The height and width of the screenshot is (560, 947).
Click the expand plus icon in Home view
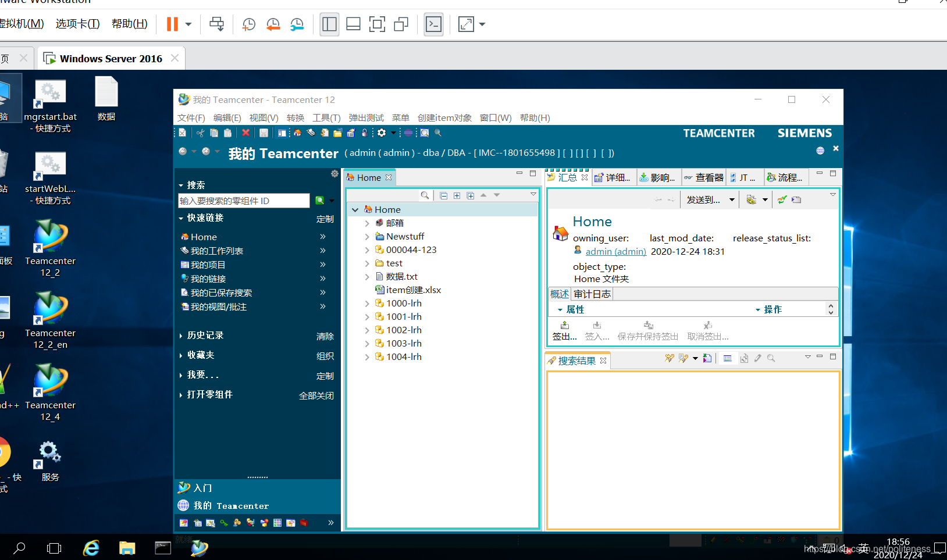tap(457, 195)
